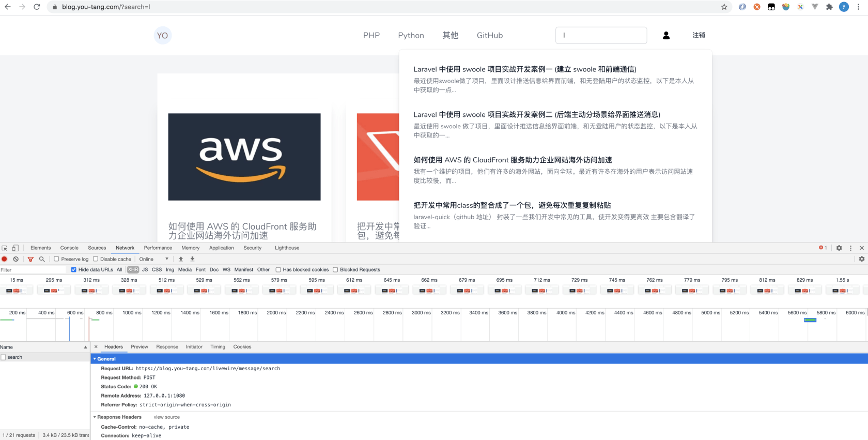Bookmark this page with the star icon
The height and width of the screenshot is (440, 868).
pyautogui.click(x=724, y=7)
